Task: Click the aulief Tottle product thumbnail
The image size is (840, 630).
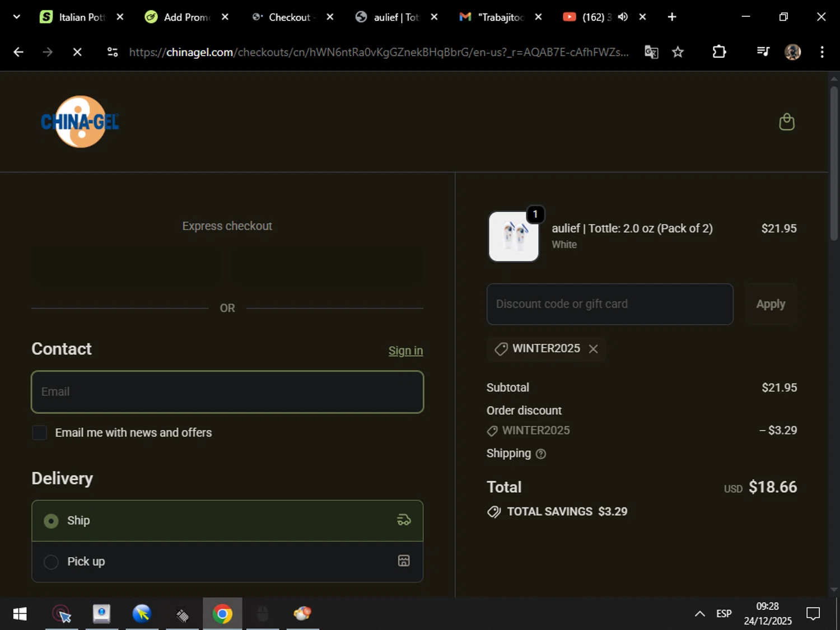Action: [x=514, y=236]
